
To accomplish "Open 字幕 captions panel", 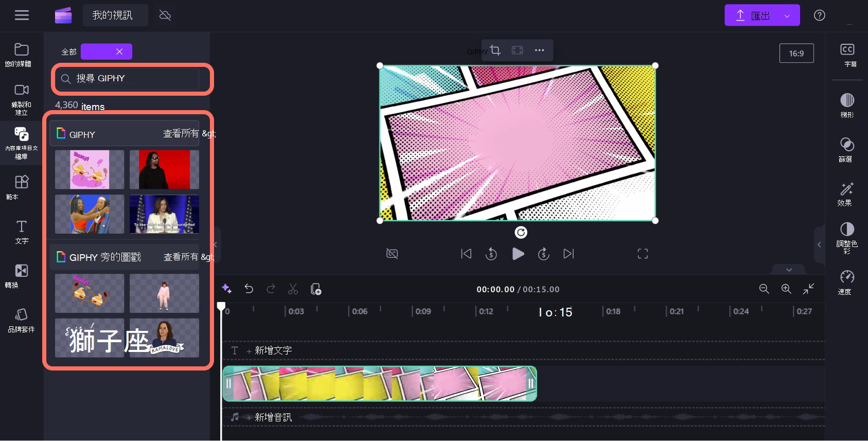I will pos(847,56).
